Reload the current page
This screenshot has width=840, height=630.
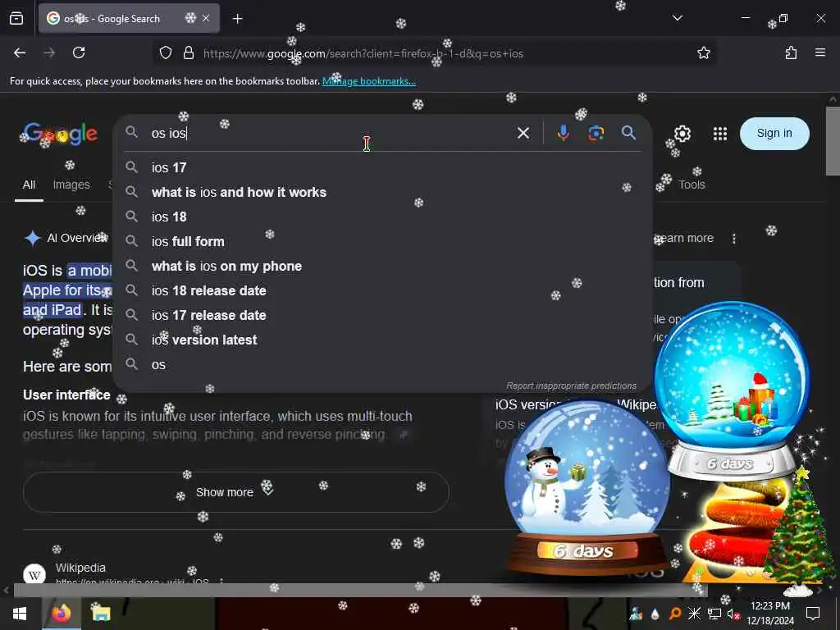79,52
